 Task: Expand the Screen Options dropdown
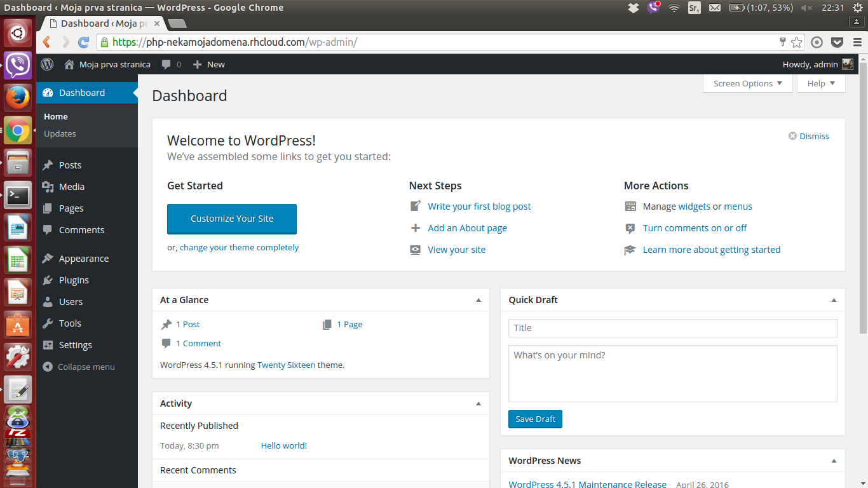(748, 83)
